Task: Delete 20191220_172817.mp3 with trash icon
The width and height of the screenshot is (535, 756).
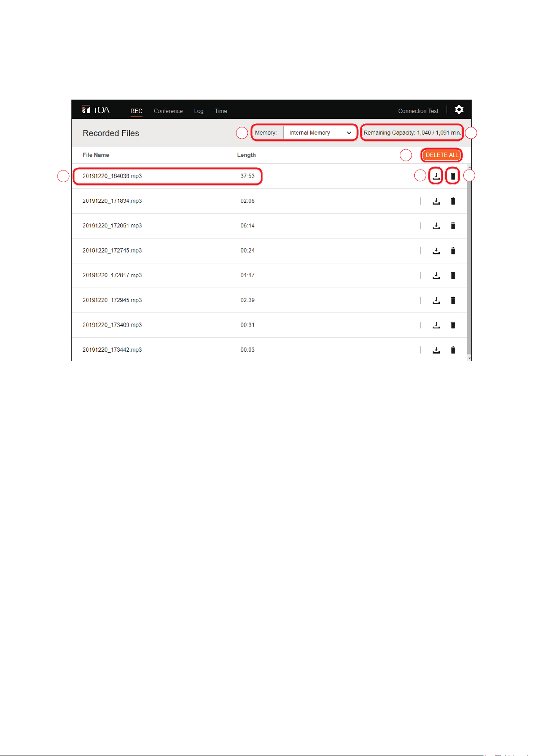Action: click(453, 275)
